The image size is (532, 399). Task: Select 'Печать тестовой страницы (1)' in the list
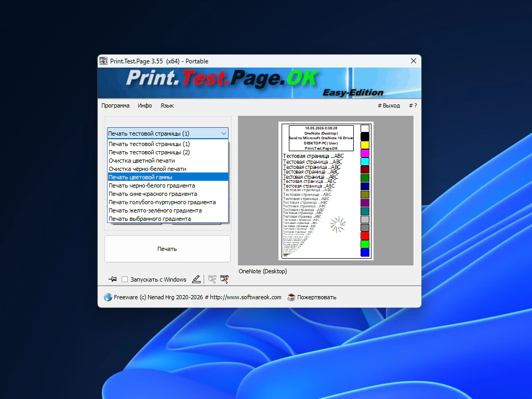pos(168,144)
